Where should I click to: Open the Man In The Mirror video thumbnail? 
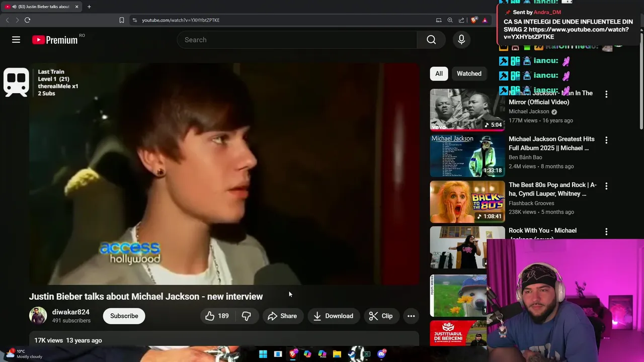click(467, 110)
